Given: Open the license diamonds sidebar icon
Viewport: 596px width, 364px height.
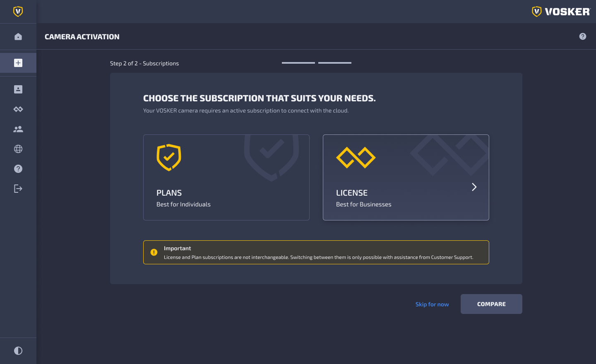Looking at the screenshot, I should coord(18,109).
